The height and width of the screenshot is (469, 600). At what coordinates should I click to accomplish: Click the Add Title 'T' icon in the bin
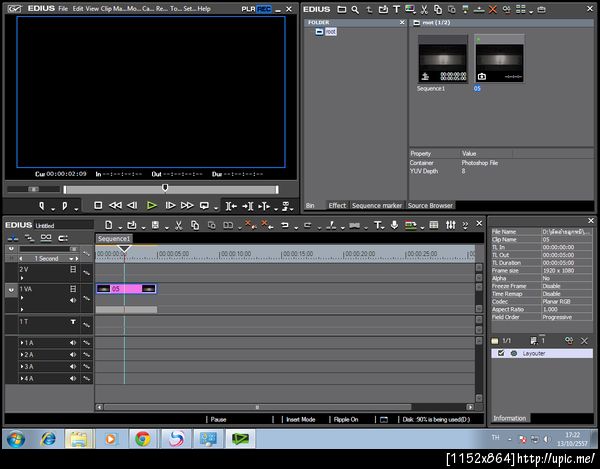(x=396, y=9)
